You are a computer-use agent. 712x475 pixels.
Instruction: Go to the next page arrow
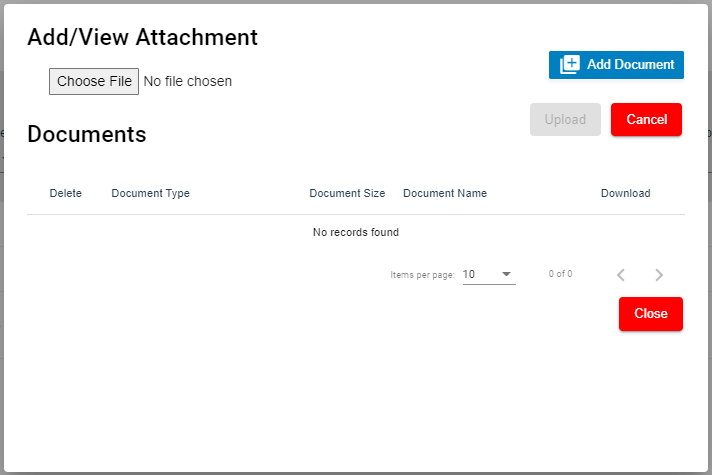point(659,275)
